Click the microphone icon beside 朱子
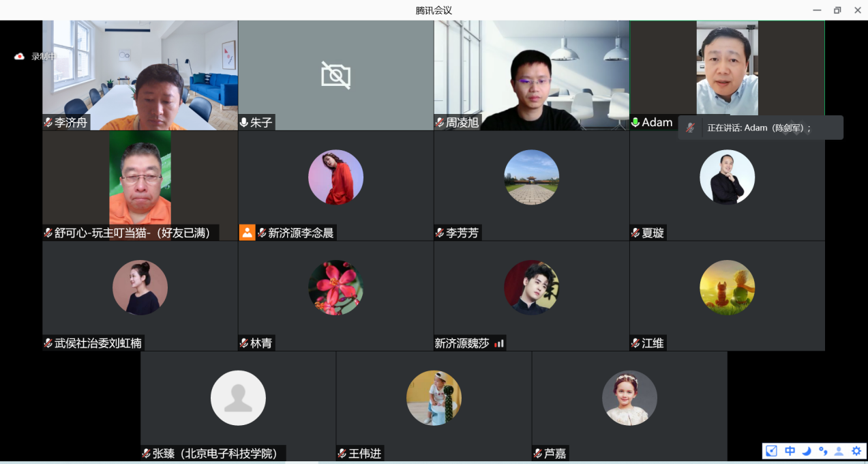Image resolution: width=868 pixels, height=464 pixels. click(x=244, y=123)
